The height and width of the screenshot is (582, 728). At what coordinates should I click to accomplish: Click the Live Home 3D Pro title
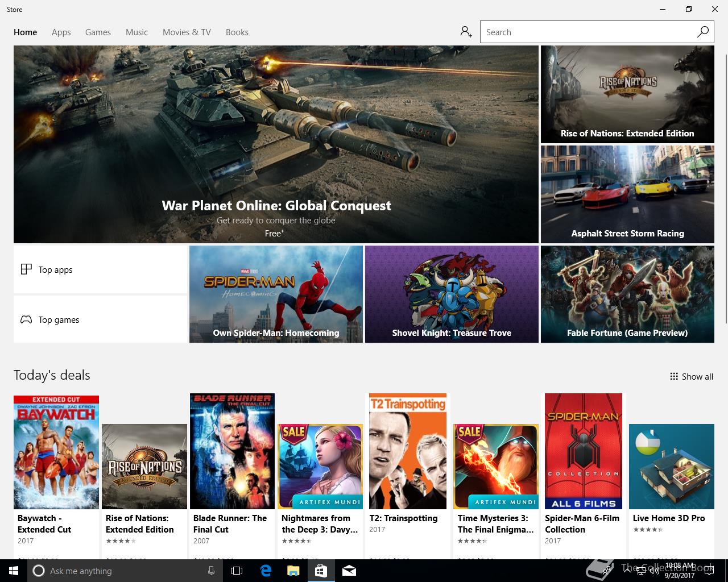click(669, 518)
